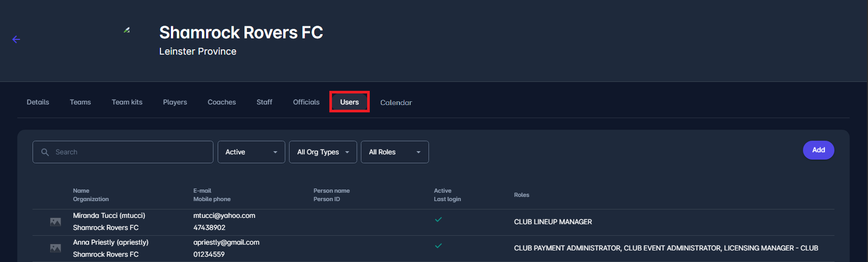The width and height of the screenshot is (868, 262).
Task: Click Anna Priestly's active checkmark
Action: (x=438, y=246)
